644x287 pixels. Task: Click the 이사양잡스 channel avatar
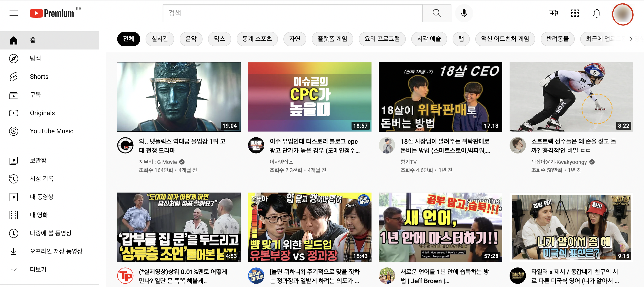click(256, 145)
